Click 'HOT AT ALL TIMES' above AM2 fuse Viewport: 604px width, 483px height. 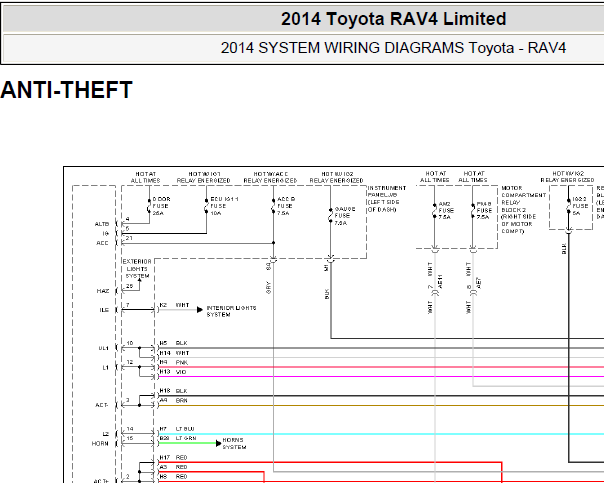[x=435, y=177]
